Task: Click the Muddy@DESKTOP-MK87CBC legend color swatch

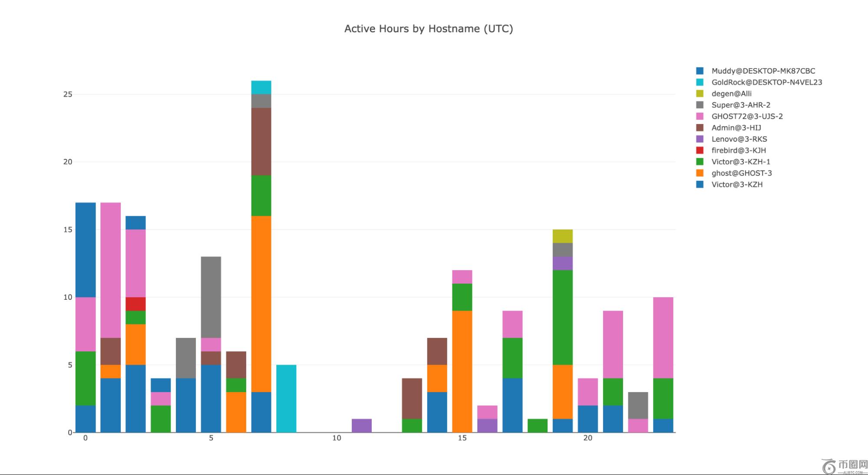Action: point(700,71)
